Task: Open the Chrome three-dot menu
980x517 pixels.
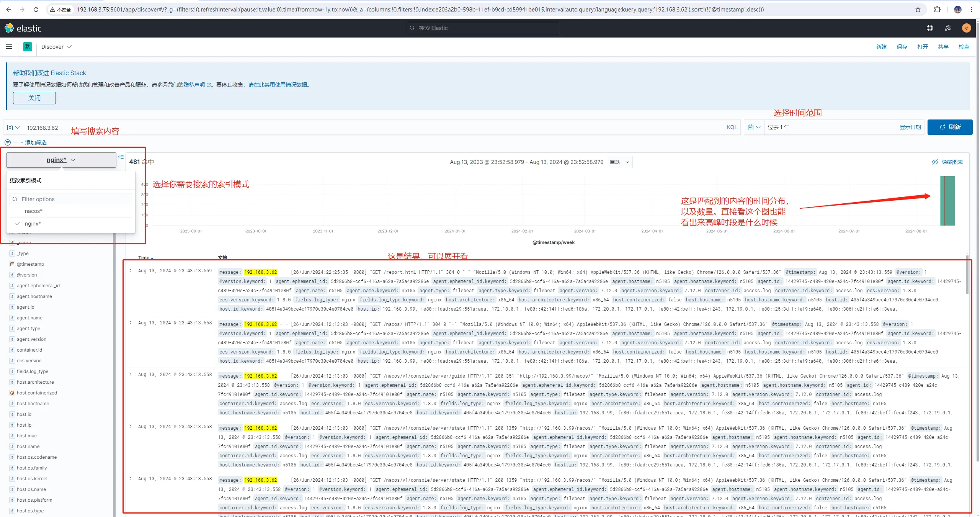Action: coord(972,10)
